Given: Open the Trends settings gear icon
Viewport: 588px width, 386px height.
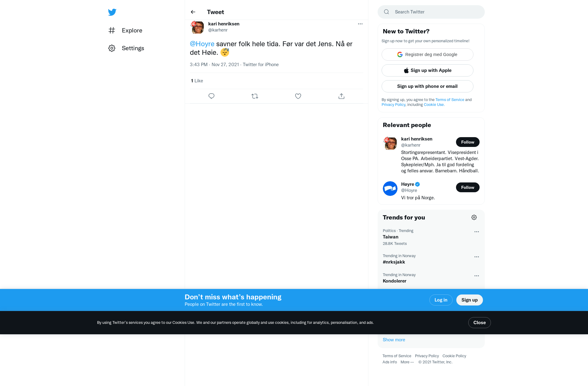Looking at the screenshot, I should tap(474, 217).
